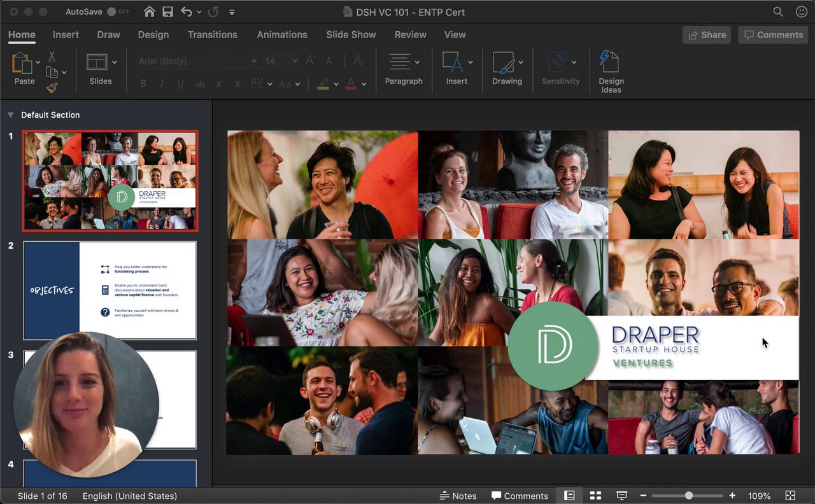
Task: Open the Transitions tab
Action: (x=212, y=34)
